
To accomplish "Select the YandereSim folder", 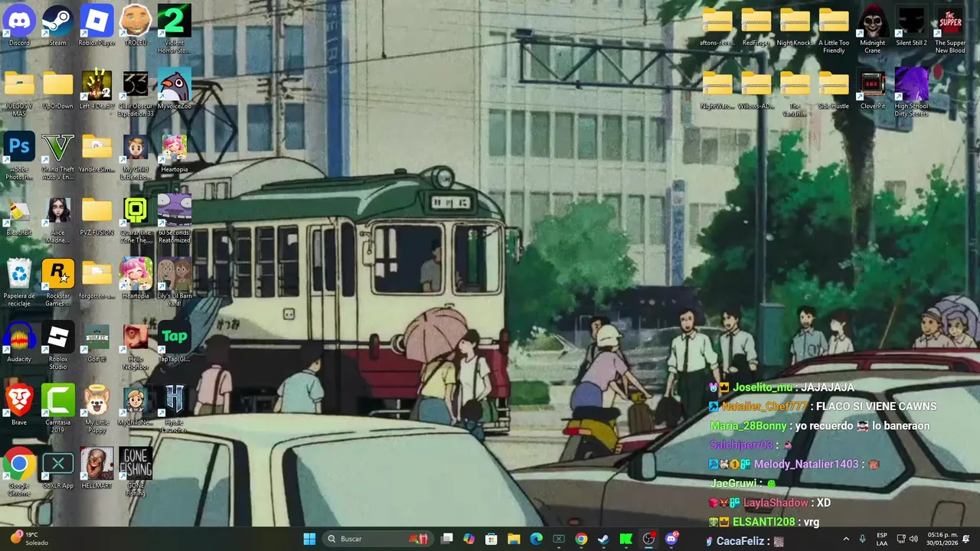I will point(96,153).
